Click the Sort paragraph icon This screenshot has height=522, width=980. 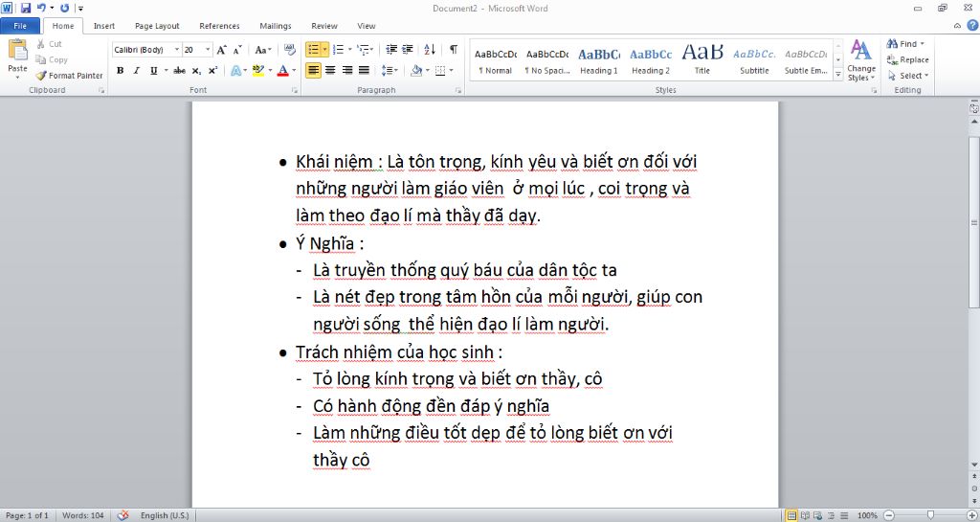(x=429, y=49)
